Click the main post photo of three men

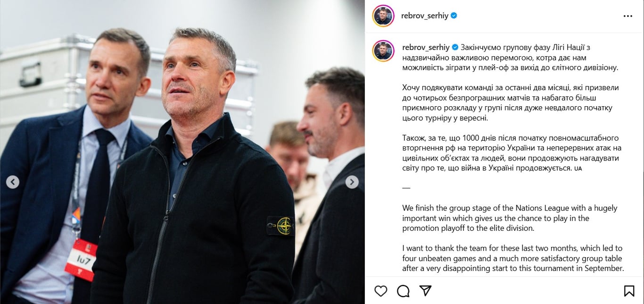point(182,152)
